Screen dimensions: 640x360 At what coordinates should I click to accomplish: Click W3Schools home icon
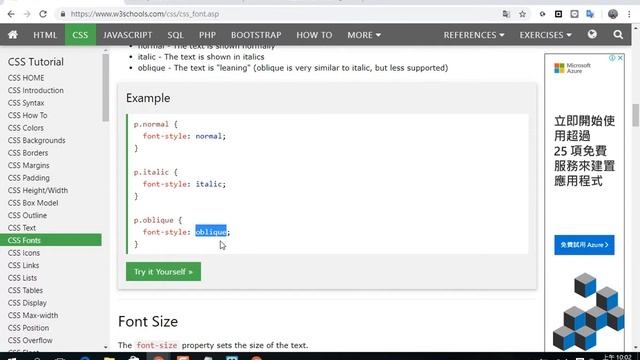13,35
